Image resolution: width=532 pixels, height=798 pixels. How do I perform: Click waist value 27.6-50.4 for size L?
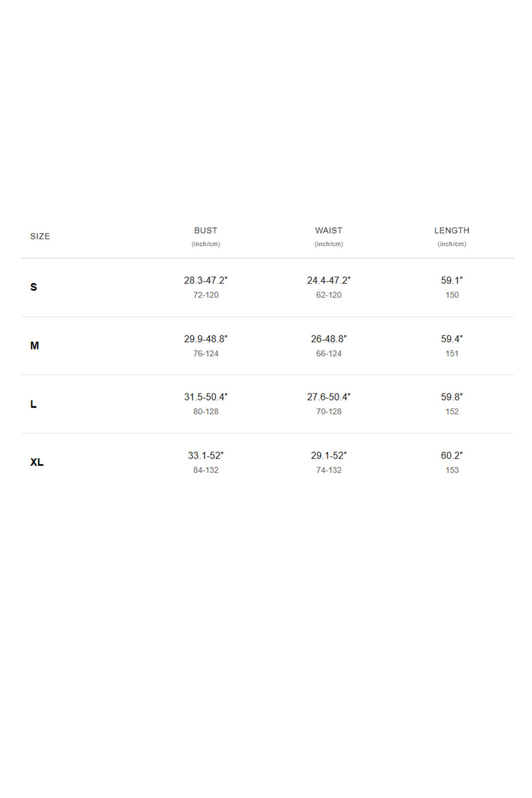(x=329, y=397)
